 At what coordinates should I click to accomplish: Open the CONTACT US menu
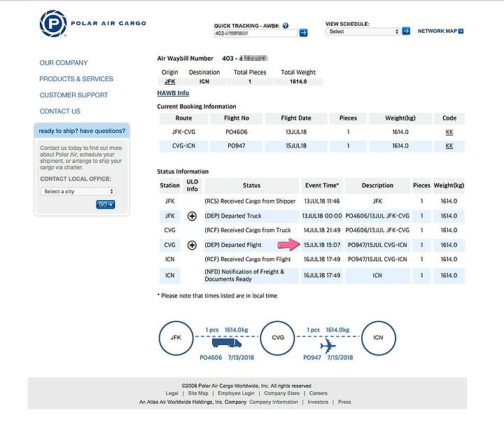pos(60,111)
